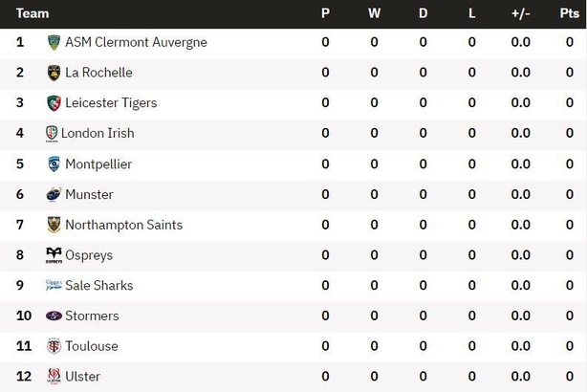Select the Sale Sharks logo

pos(54,285)
